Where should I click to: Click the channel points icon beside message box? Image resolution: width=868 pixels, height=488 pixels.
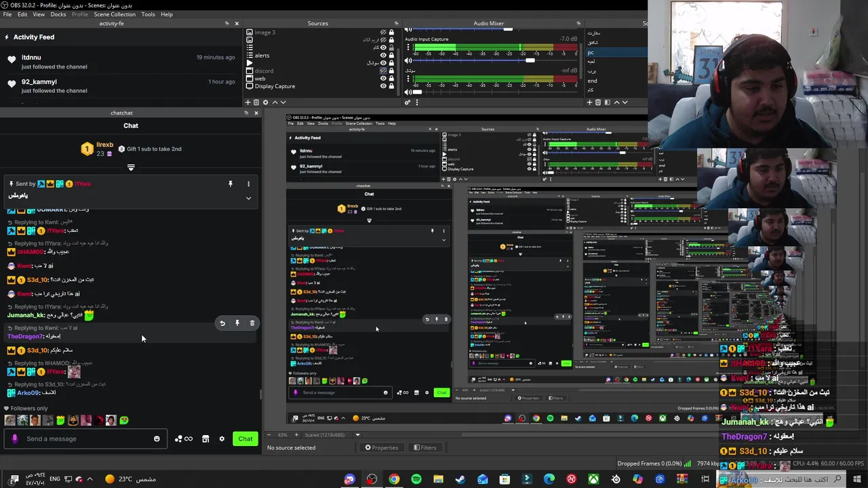coord(183,439)
